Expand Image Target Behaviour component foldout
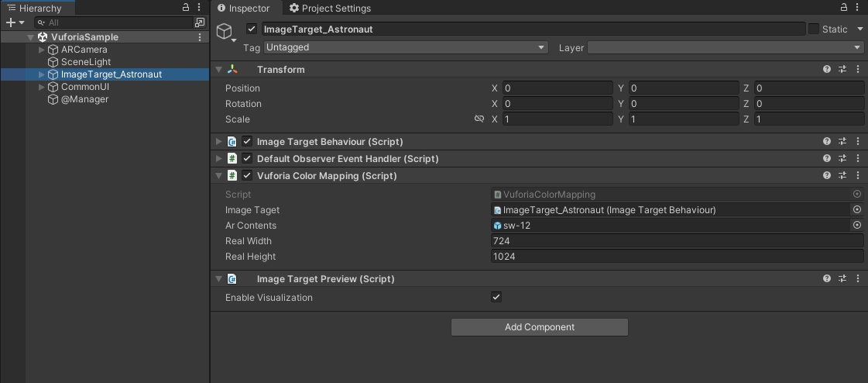 [x=218, y=142]
